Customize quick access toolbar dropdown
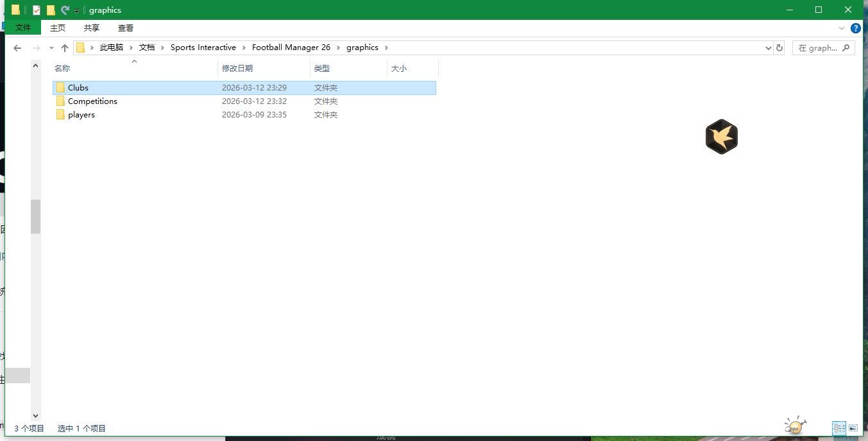Image resolution: width=868 pixels, height=441 pixels. (76, 11)
